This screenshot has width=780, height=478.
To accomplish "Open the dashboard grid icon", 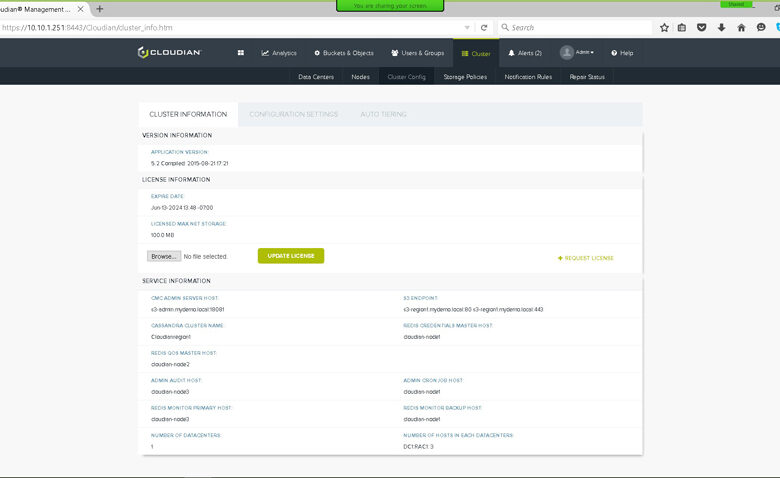I will tap(241, 53).
